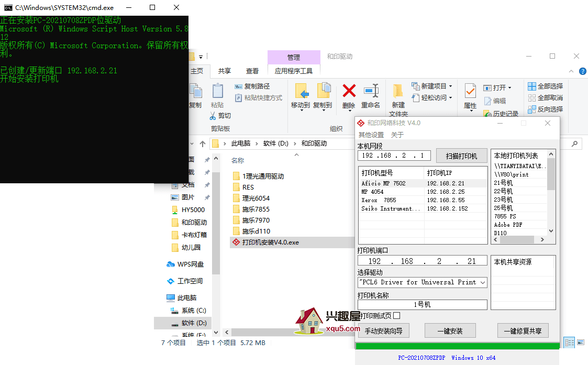Open the 关于 menu
The width and height of the screenshot is (588, 365).
pos(397,135)
